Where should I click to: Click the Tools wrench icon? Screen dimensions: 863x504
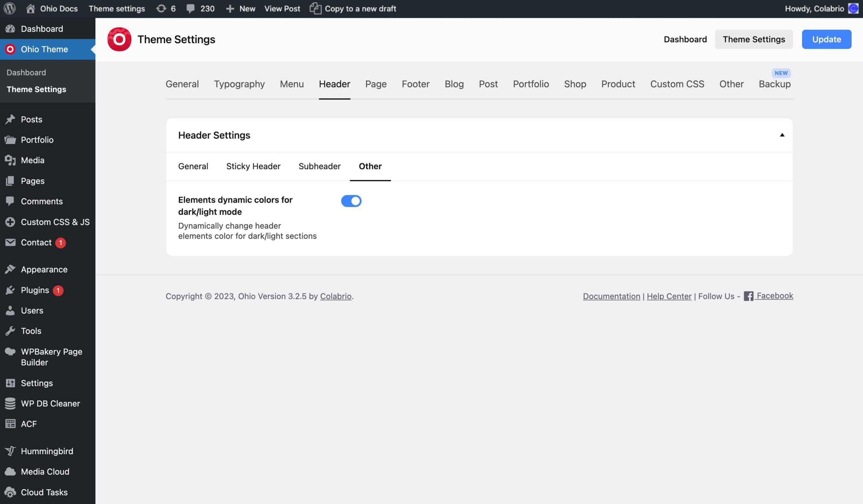[x=10, y=331]
